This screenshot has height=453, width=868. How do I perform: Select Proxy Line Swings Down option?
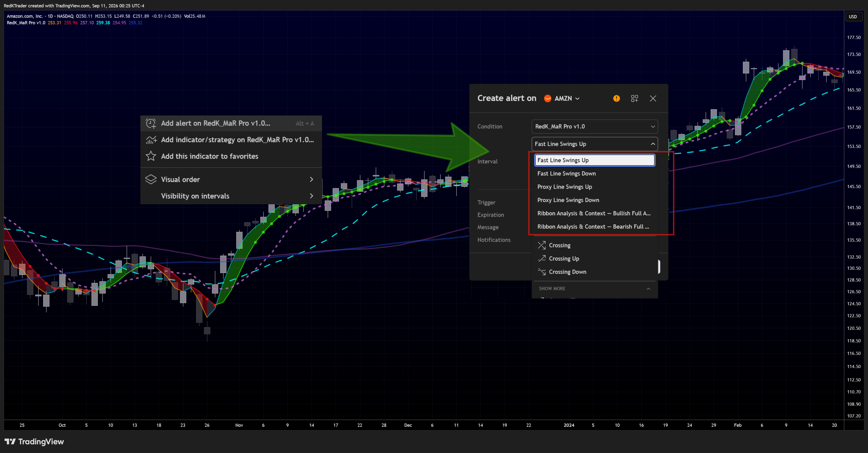coord(594,200)
